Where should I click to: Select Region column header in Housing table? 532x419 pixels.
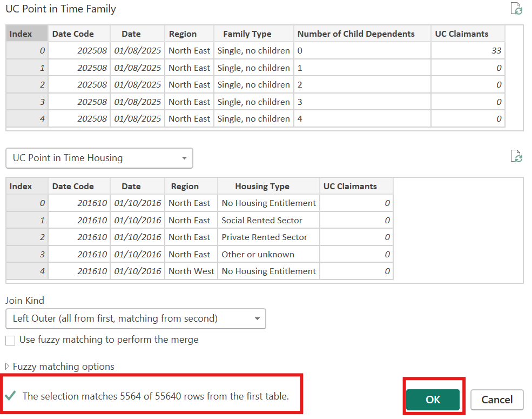click(x=191, y=186)
